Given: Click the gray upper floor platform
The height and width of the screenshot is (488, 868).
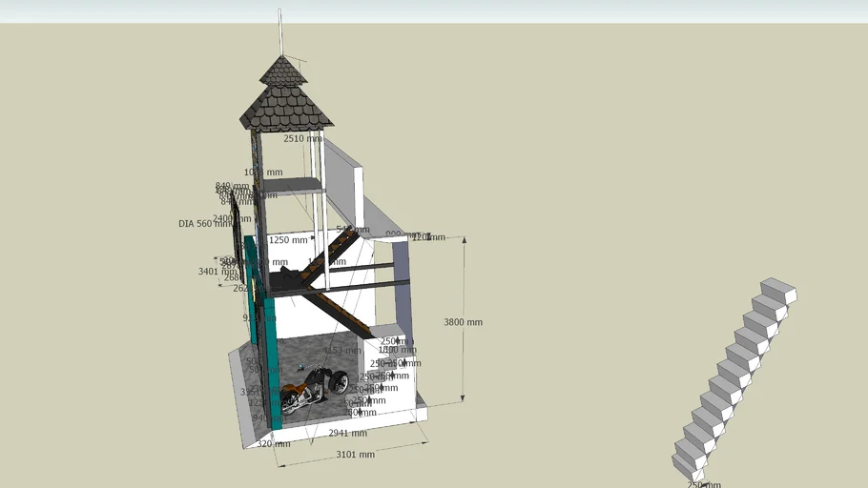Looking at the screenshot, I should [291, 186].
